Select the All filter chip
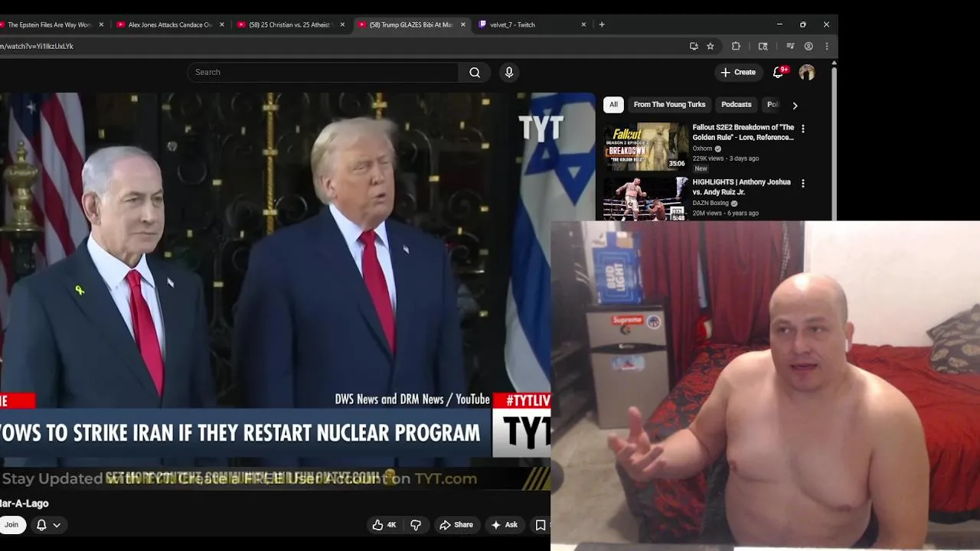The width and height of the screenshot is (980, 551). (x=613, y=105)
